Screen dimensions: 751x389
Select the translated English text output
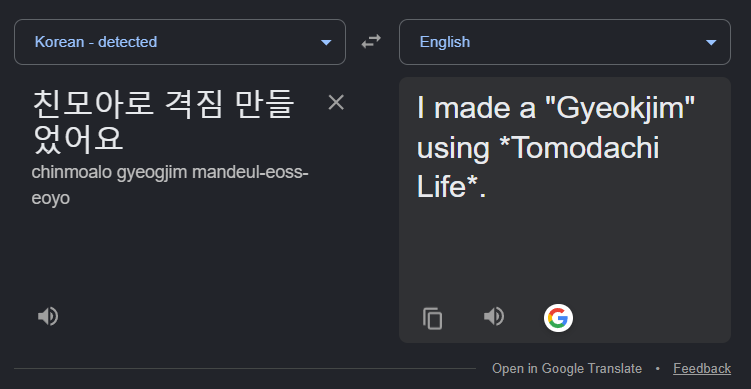[556, 147]
